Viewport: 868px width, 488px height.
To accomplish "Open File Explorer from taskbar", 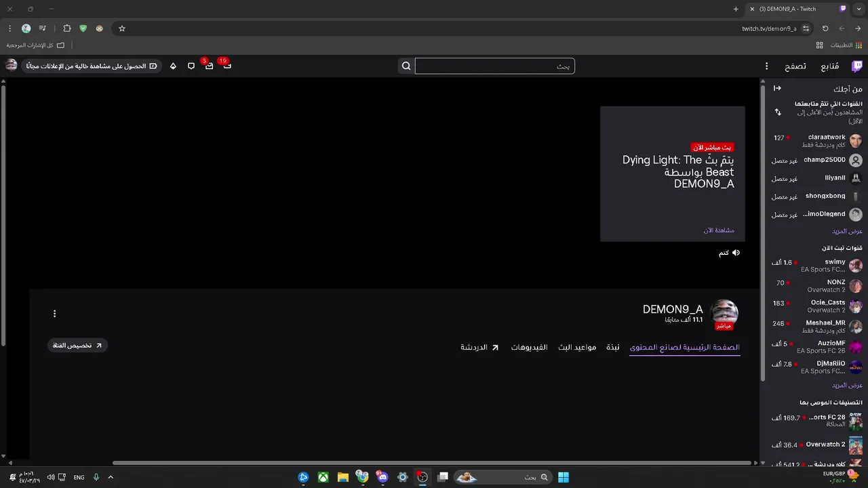I will (x=343, y=477).
